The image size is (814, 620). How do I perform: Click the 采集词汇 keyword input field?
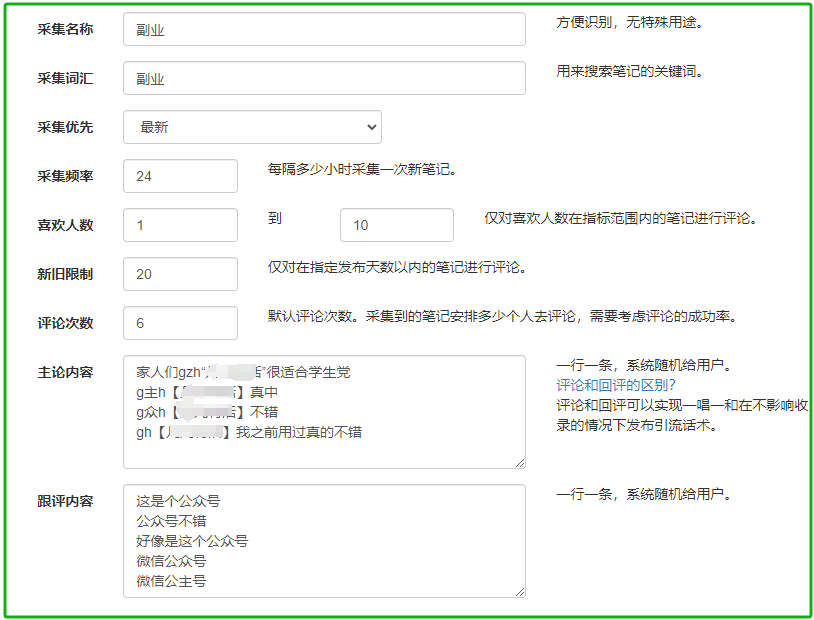(324, 78)
